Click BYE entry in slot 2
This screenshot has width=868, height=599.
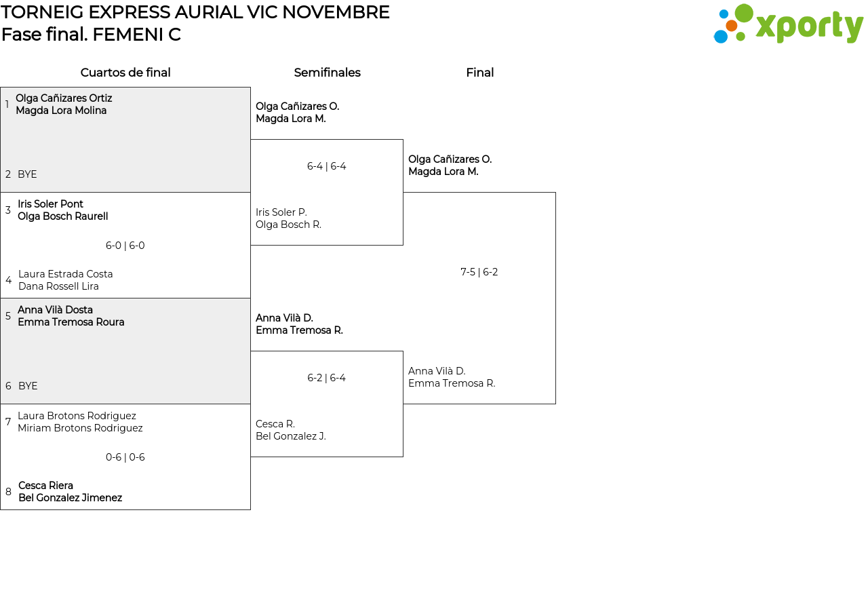pyautogui.click(x=27, y=174)
